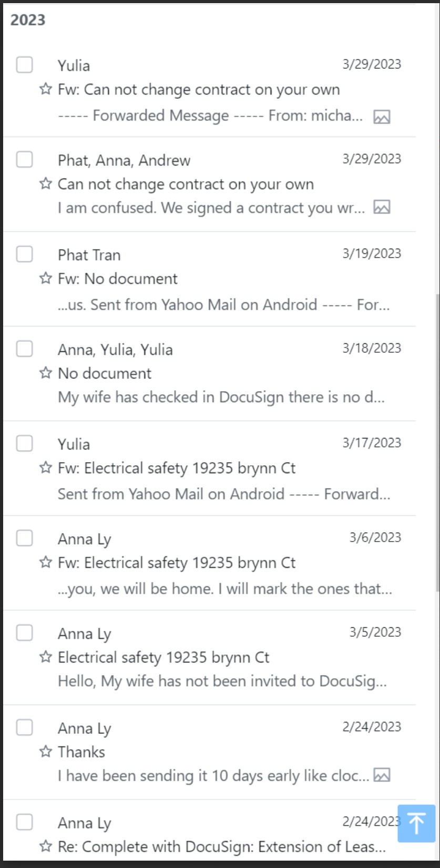
Task: Check the box for Anna Ly 3/6/2023 email
Action: pyautogui.click(x=25, y=538)
